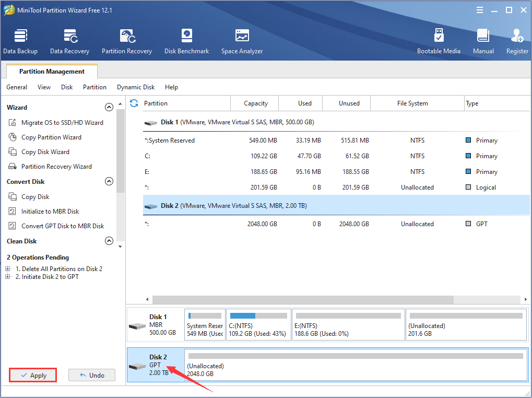Refresh the partition list

point(134,103)
